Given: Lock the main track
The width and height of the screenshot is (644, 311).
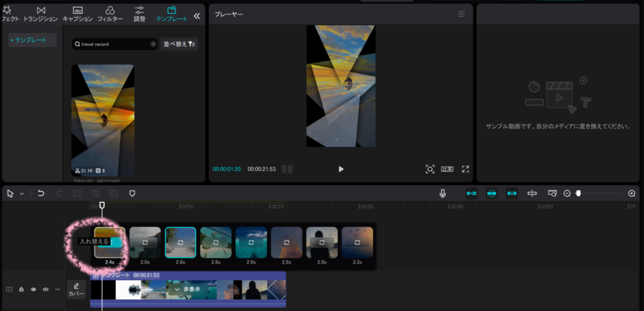Looking at the screenshot, I should pyautogui.click(x=21, y=289).
